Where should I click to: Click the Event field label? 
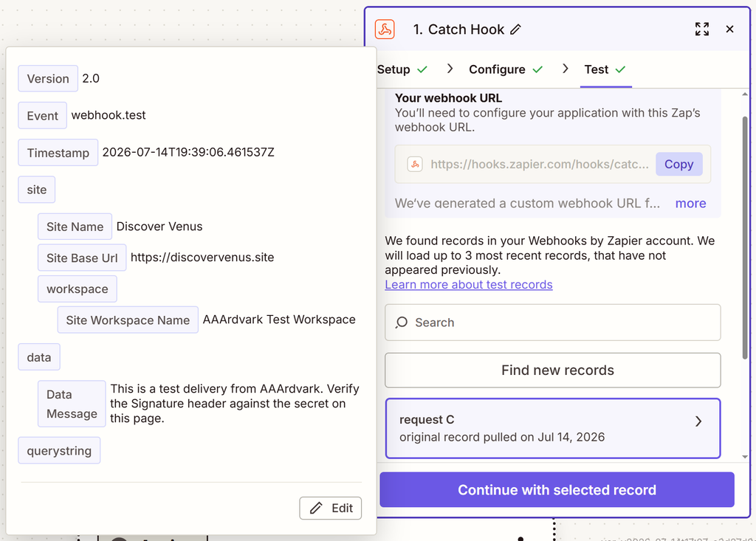coord(42,116)
